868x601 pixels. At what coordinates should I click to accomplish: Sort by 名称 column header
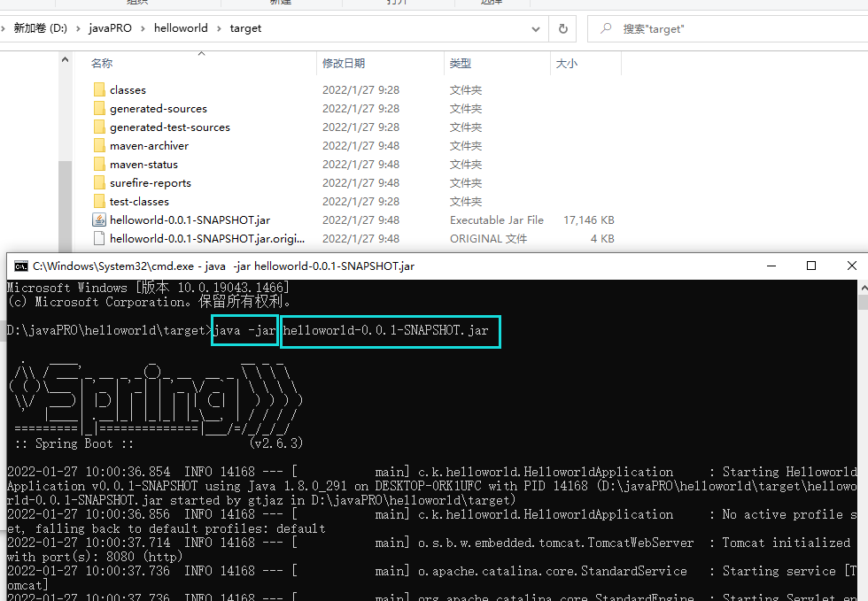point(102,64)
